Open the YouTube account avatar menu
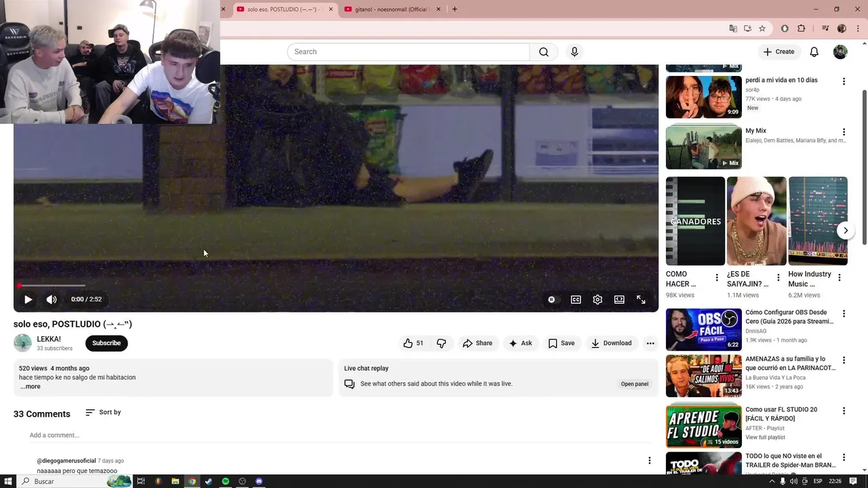Screen dimensions: 868x488 click(840, 52)
